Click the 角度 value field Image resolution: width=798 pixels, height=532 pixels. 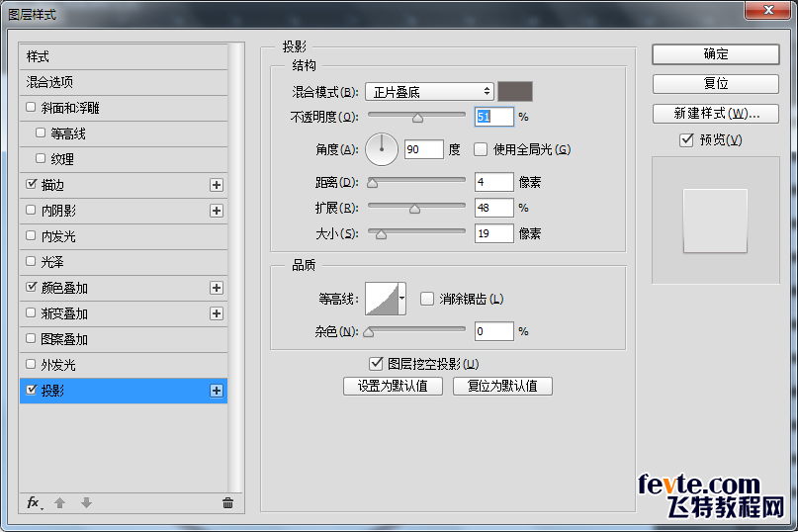click(424, 149)
